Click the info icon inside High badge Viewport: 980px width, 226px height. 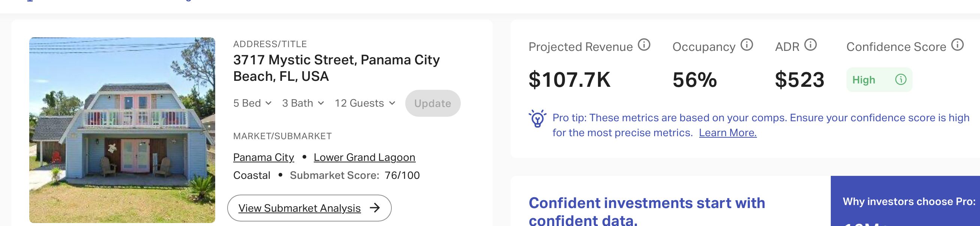(901, 80)
